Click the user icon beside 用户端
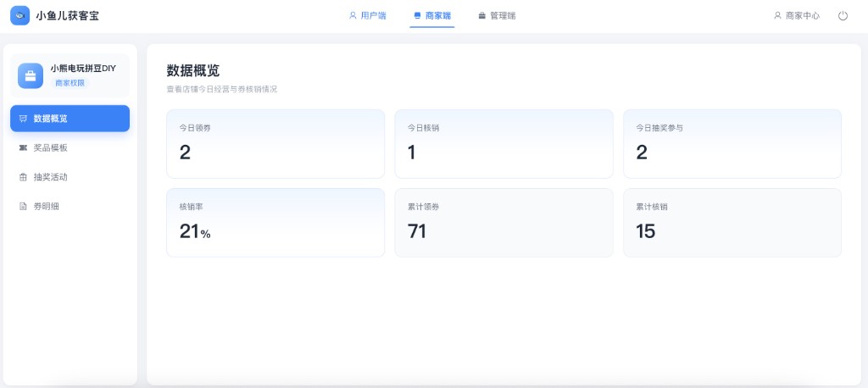The image size is (868, 388). pyautogui.click(x=353, y=15)
